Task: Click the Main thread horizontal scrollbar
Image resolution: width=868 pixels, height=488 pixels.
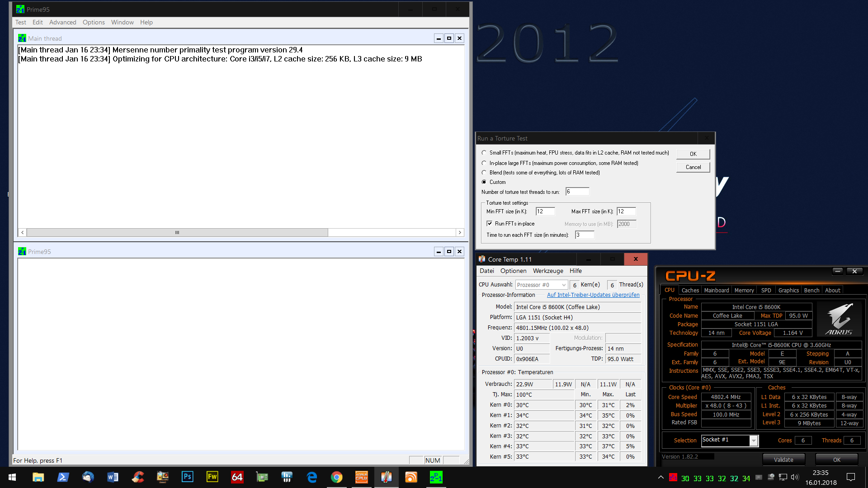Action: (x=177, y=233)
